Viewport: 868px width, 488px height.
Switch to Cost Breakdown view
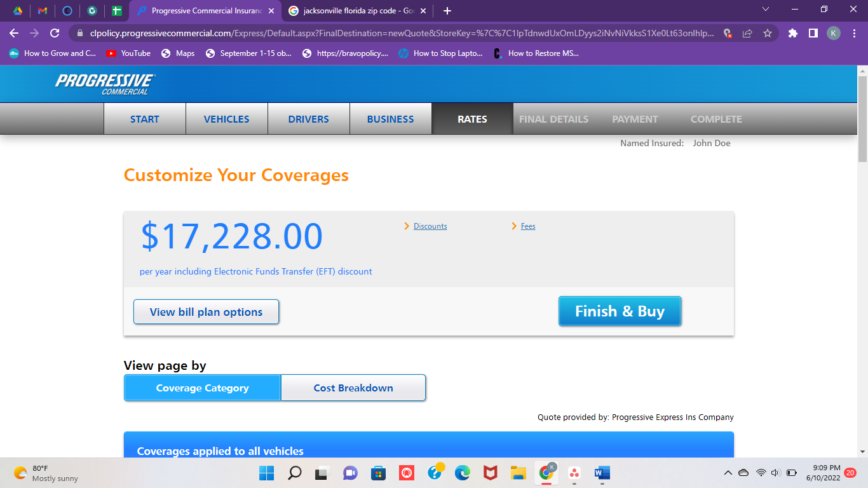click(x=353, y=388)
